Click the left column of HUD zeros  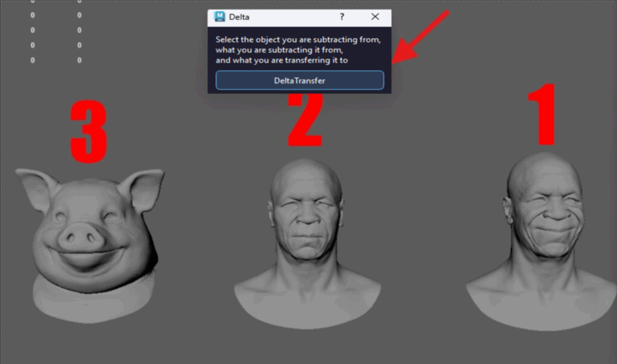tap(33, 37)
